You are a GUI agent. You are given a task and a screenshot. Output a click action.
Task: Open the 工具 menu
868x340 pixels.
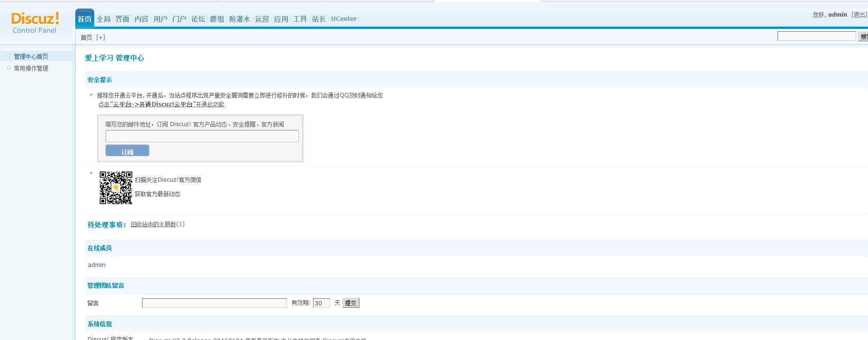coord(300,19)
